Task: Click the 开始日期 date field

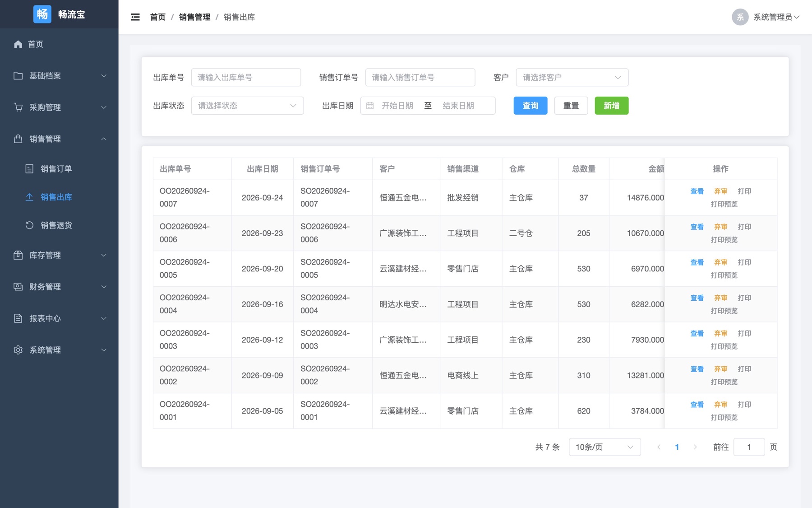Action: click(397, 106)
